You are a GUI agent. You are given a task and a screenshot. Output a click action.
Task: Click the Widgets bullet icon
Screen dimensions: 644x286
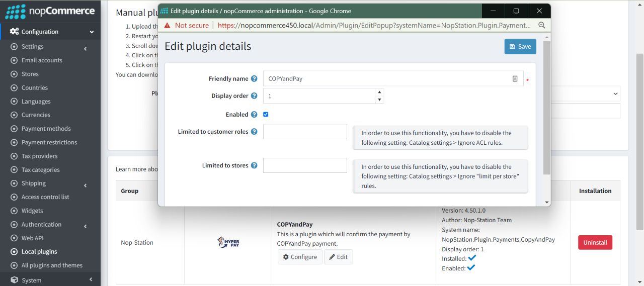(x=14, y=211)
